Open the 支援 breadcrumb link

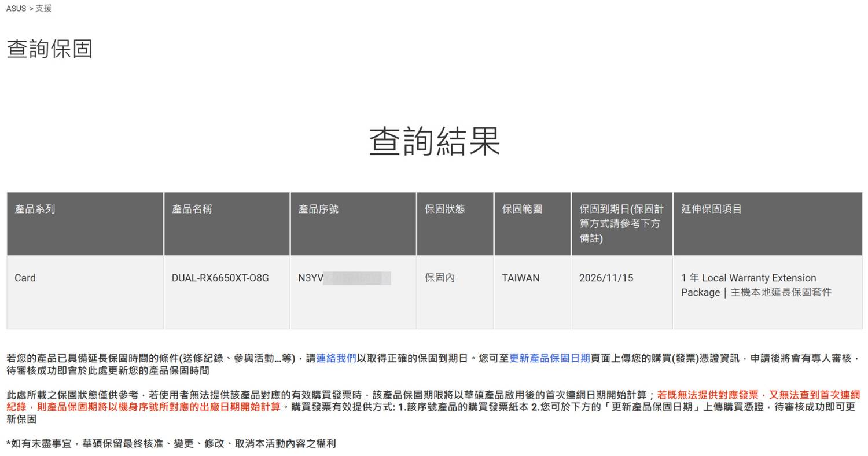[43, 8]
